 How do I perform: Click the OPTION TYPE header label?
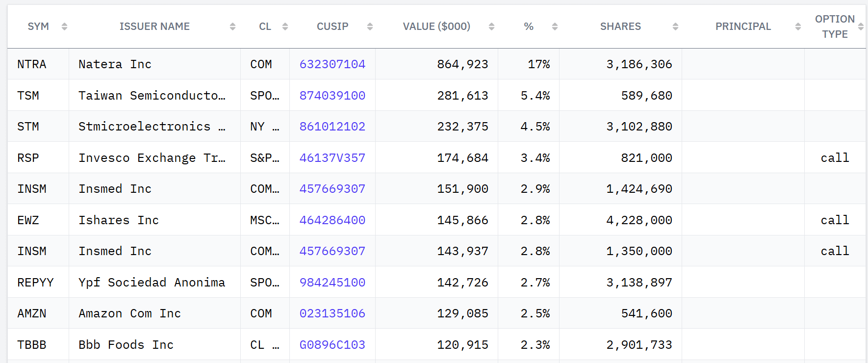835,26
